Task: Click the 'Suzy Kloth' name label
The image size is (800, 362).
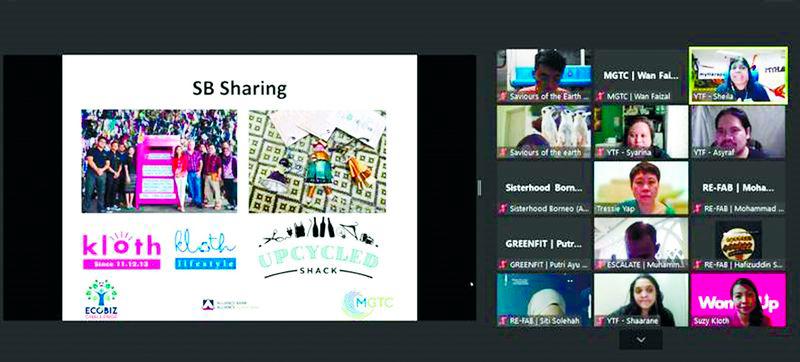Action: 712,321
